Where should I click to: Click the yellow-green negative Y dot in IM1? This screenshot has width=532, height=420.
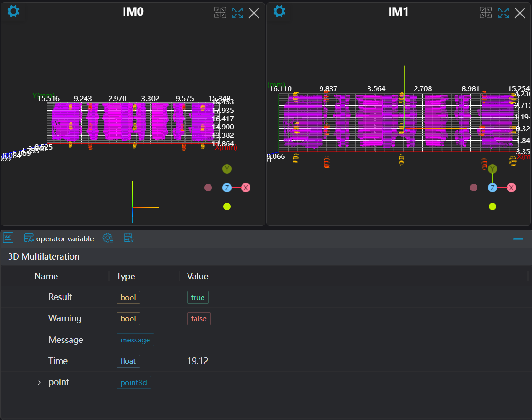493,206
